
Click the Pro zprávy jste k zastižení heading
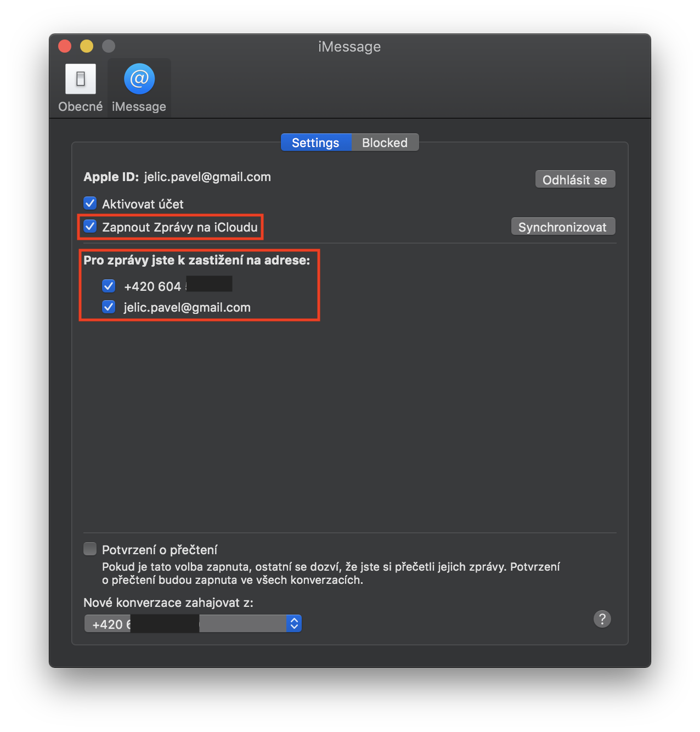(x=197, y=260)
